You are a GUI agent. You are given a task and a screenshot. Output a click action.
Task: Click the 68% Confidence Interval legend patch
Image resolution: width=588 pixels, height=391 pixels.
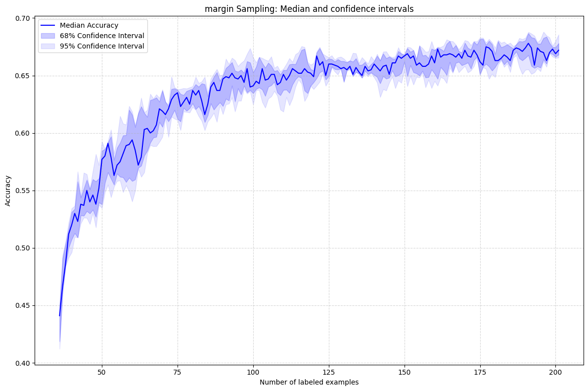click(48, 36)
